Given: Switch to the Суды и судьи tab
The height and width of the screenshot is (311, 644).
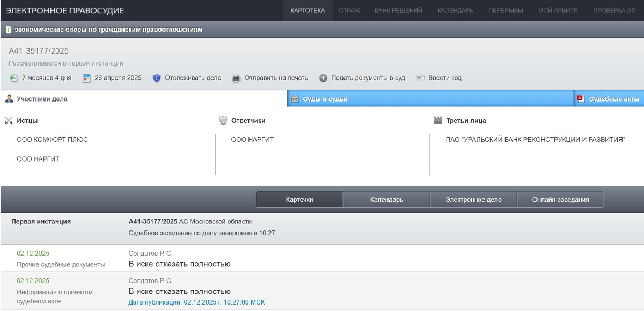Looking at the screenshot, I should click(430, 99).
